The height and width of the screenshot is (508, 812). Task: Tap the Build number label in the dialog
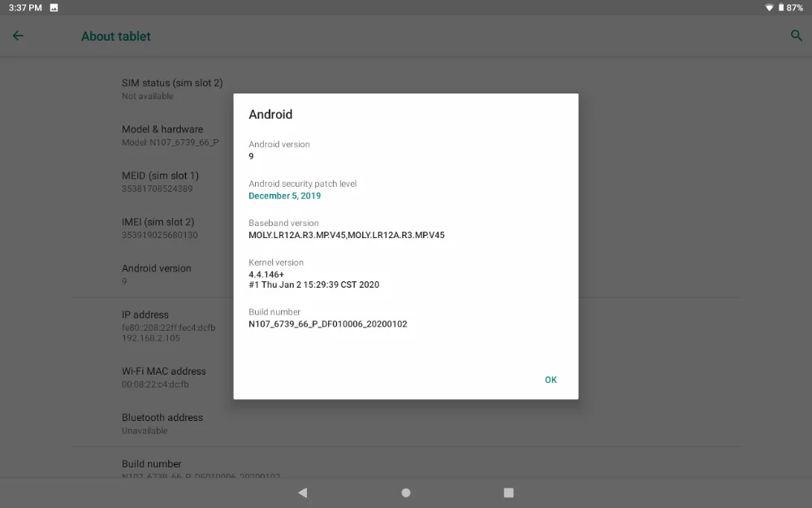point(274,312)
